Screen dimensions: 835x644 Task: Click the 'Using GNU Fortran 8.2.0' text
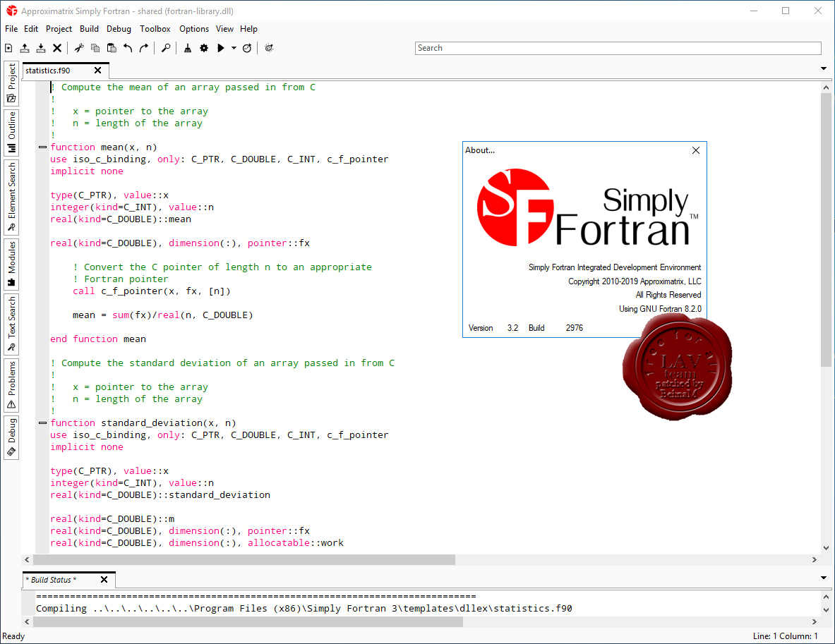point(660,309)
